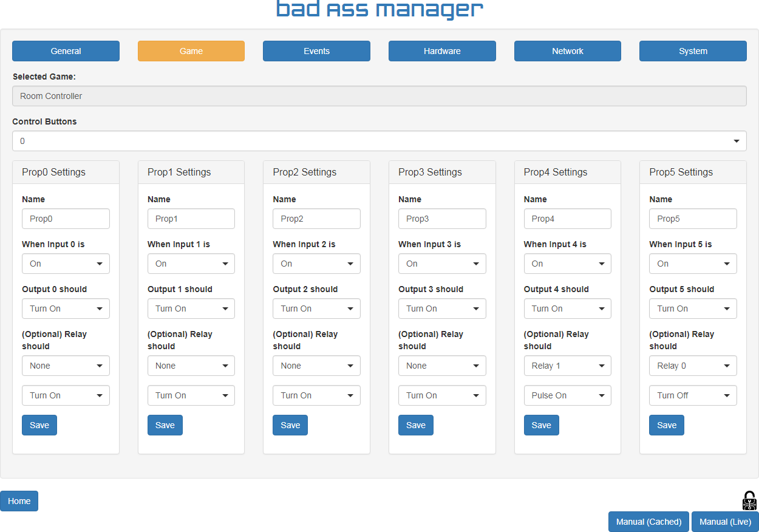Expand the Control Buttons dropdown
This screenshot has width=759, height=532.
pyautogui.click(x=379, y=141)
